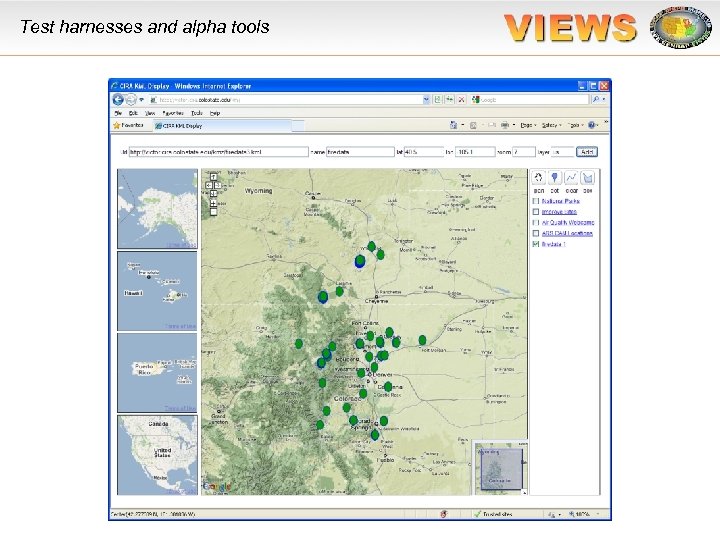Open the Help menu

(215, 113)
